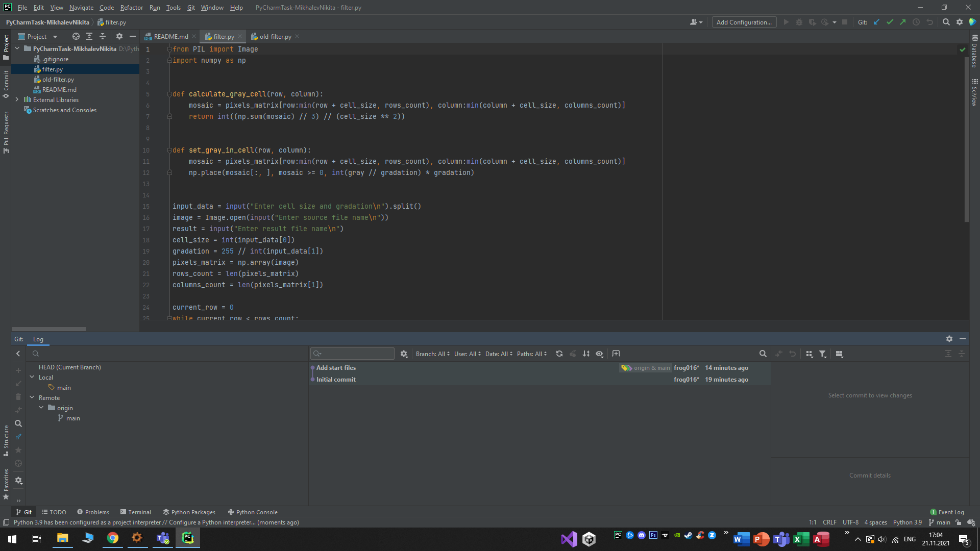Screen dimensions: 980x551
Task: Open new Git log tab icon
Action: coord(616,354)
